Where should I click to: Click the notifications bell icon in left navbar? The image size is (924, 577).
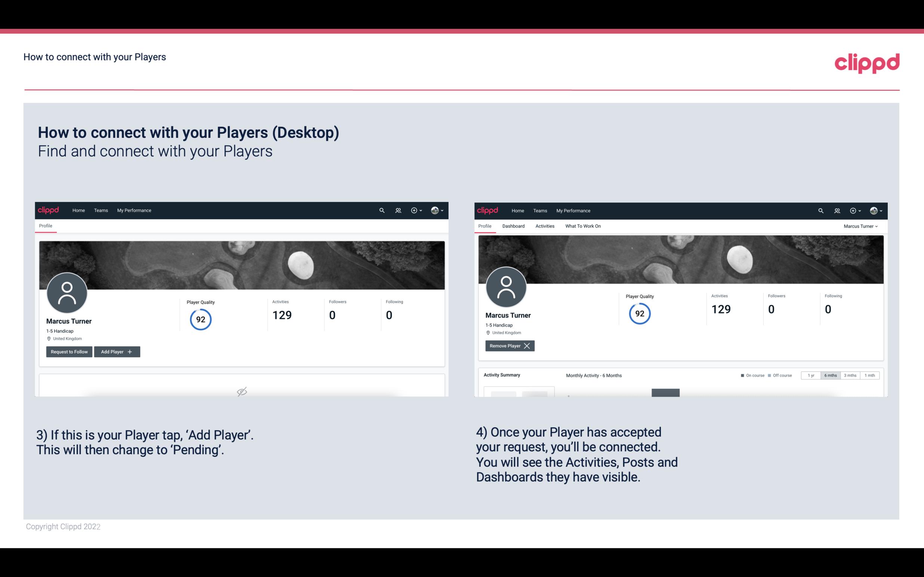[397, 210]
